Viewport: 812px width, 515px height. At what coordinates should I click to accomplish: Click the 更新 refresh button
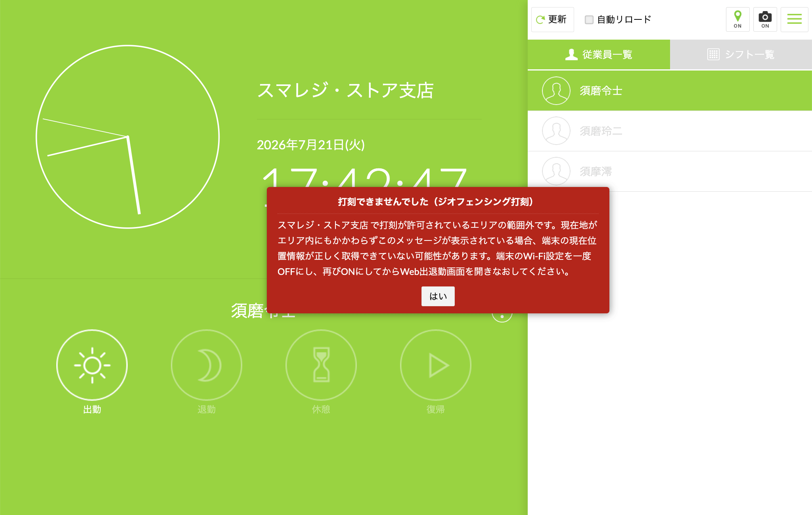click(x=552, y=19)
